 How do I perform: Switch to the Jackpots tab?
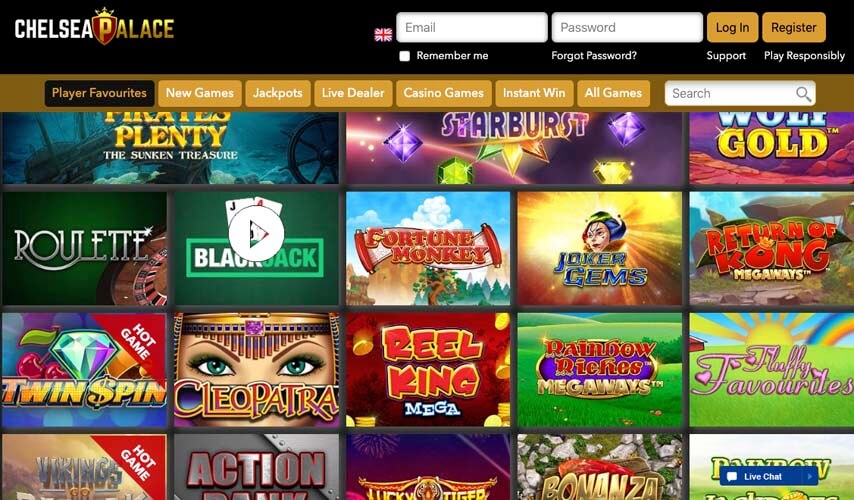coord(278,93)
